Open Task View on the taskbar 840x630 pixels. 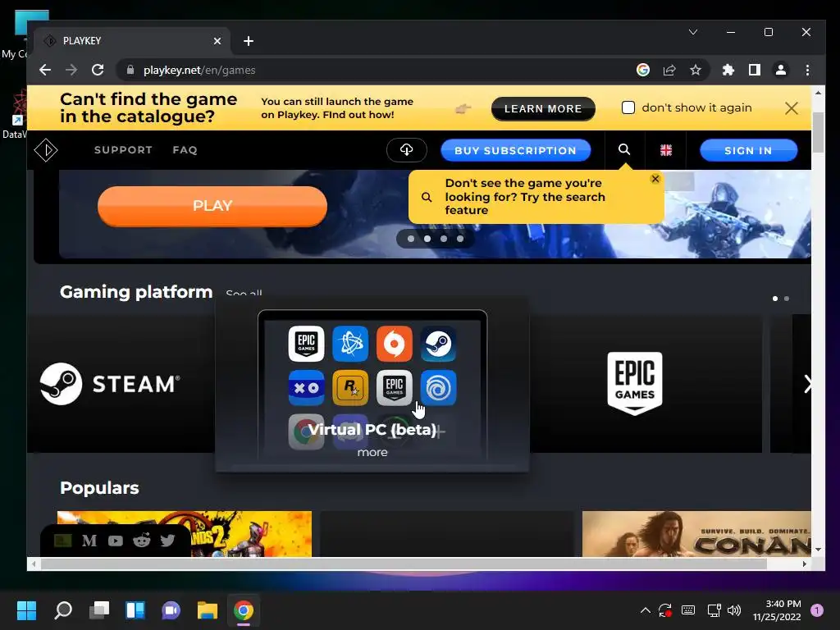[99, 610]
